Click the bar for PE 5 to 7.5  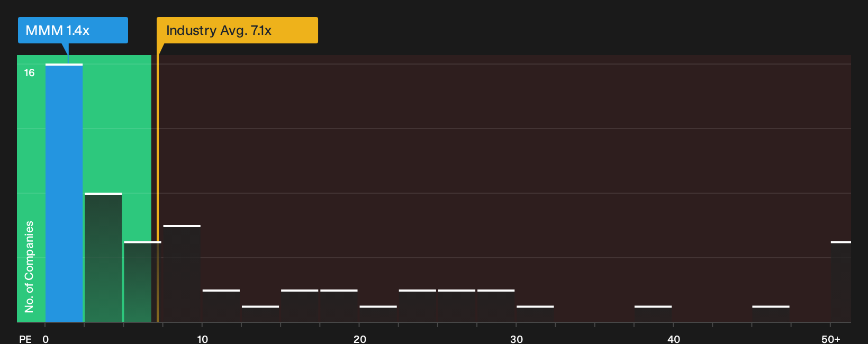click(142, 282)
